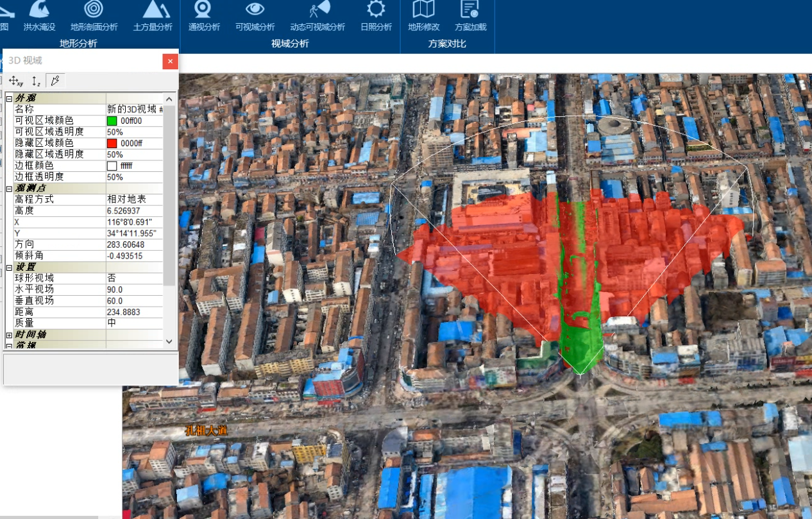Select the XY move tool in 3D 视域 panel

pyautogui.click(x=16, y=81)
